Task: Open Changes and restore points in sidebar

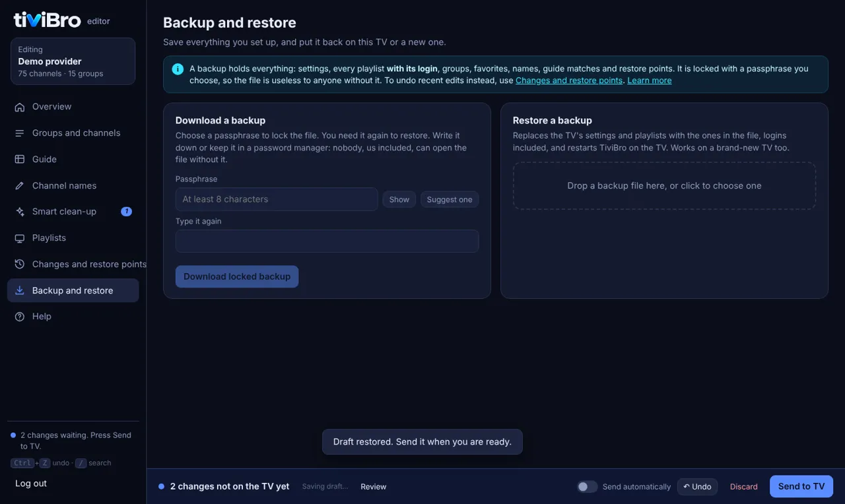Action: coord(73,265)
